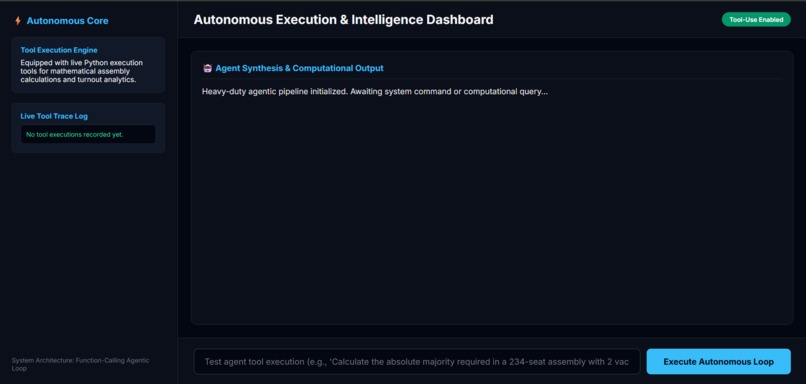Click the 'Equipped with live Python execution' description

coord(82,71)
